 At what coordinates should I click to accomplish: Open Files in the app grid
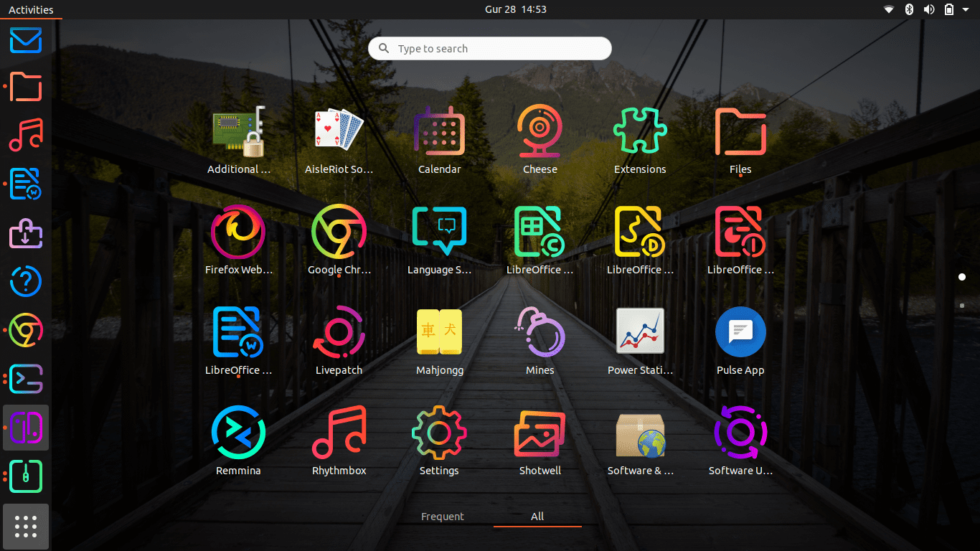[x=740, y=141]
